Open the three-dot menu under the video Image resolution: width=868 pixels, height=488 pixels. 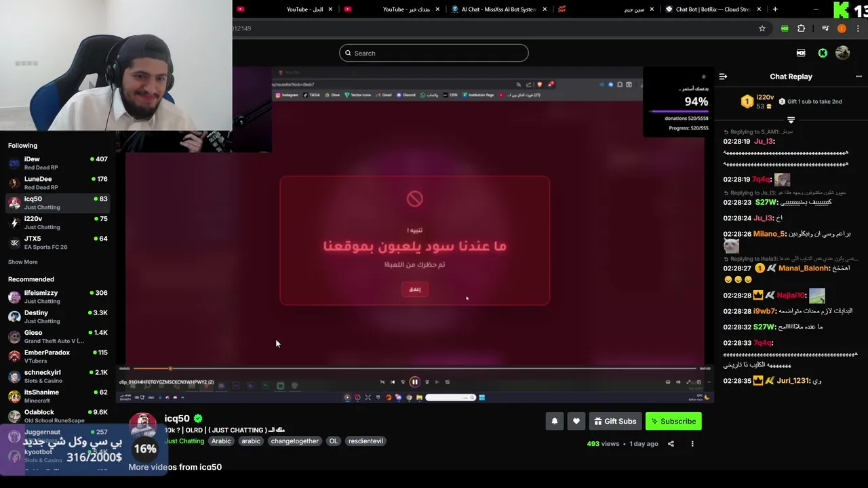click(692, 444)
